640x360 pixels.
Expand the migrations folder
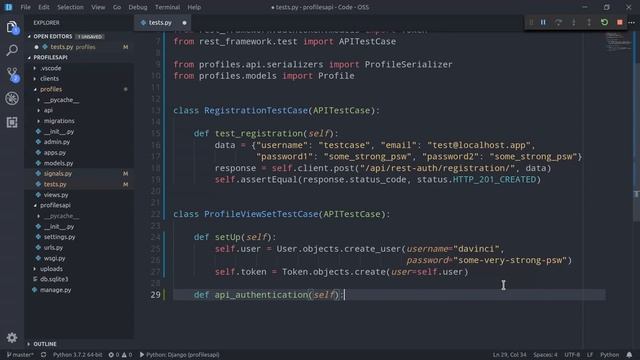coord(59,121)
